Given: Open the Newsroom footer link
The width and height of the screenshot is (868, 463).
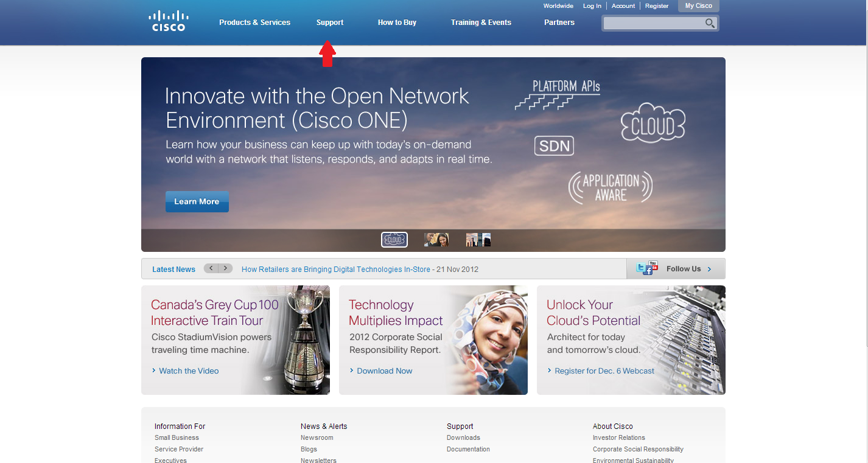Looking at the screenshot, I should click(x=317, y=437).
